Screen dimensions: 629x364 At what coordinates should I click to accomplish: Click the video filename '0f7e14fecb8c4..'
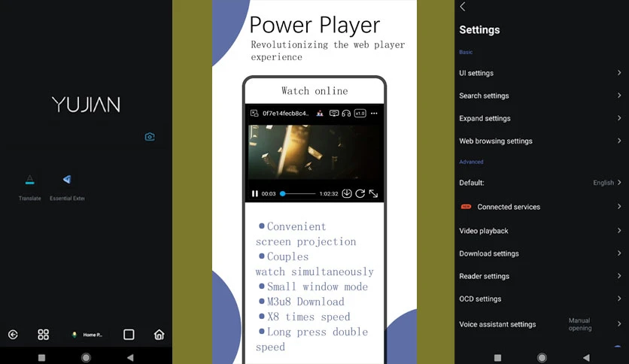click(x=286, y=114)
